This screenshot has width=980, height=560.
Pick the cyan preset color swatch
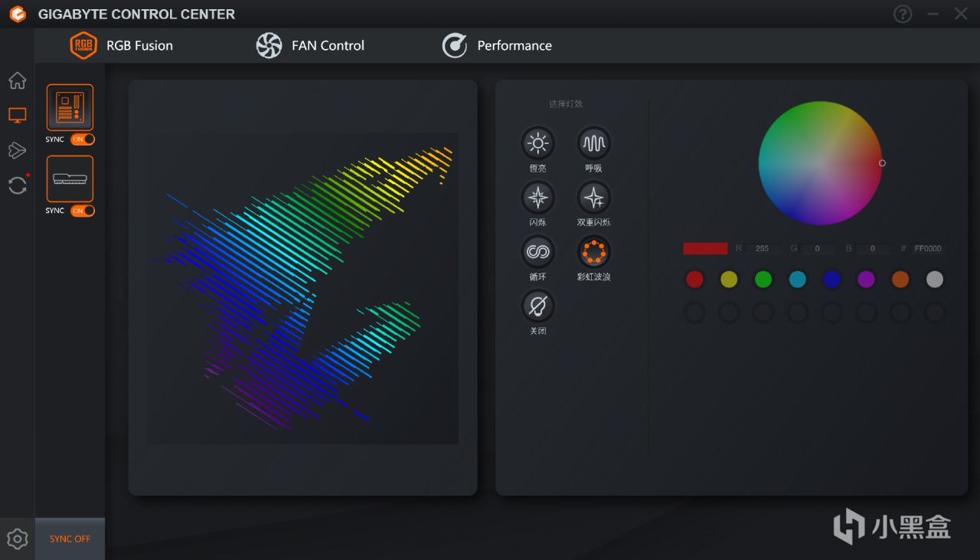pyautogui.click(x=797, y=280)
